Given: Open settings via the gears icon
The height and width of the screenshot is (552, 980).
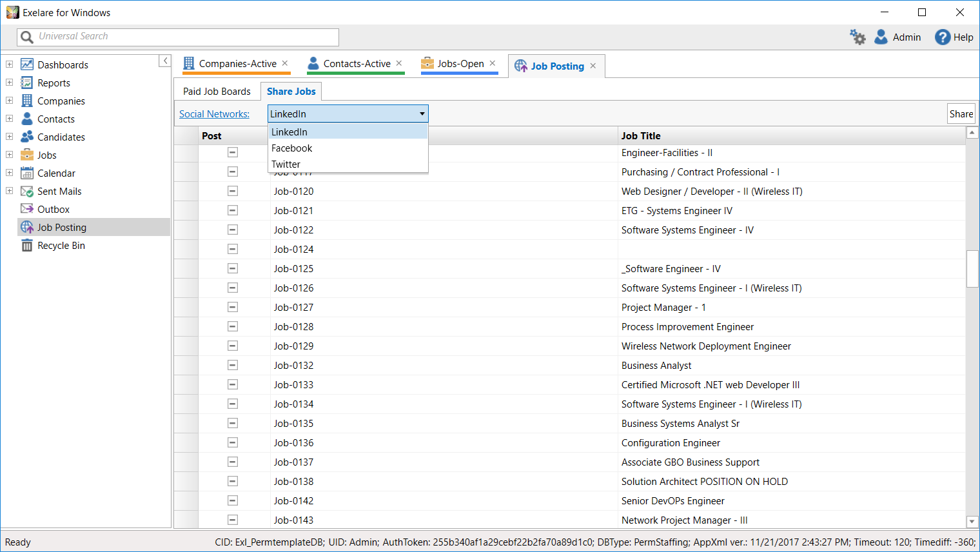Looking at the screenshot, I should click(x=857, y=37).
